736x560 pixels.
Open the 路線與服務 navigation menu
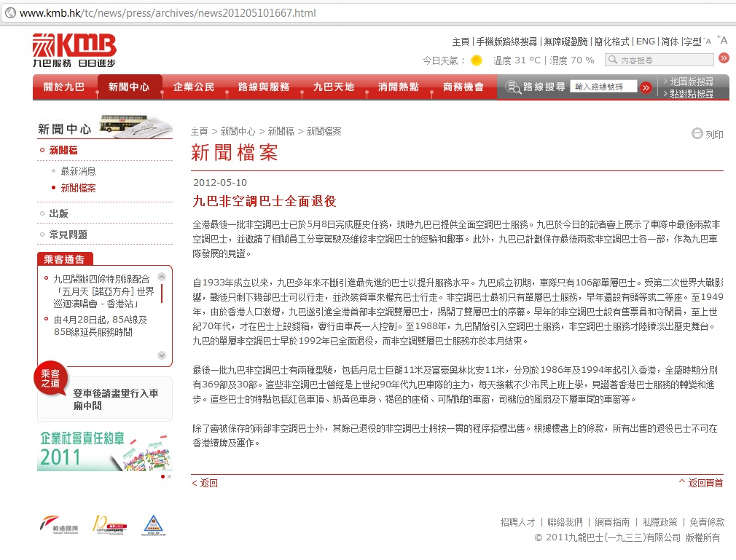click(264, 87)
